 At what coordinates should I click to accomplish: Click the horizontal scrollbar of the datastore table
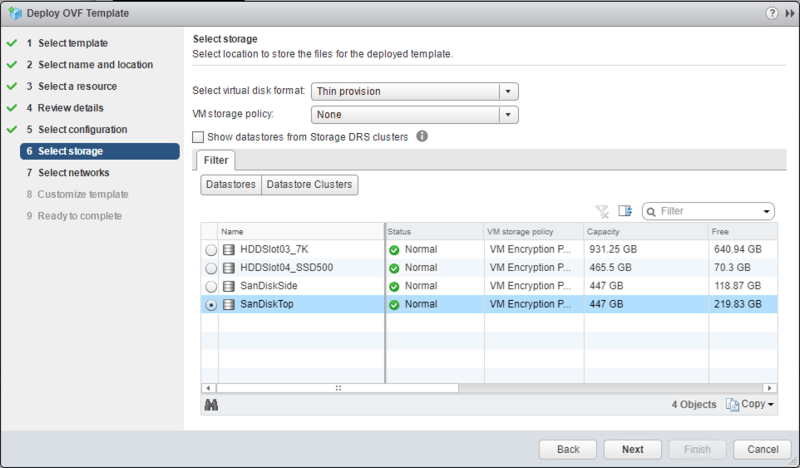(338, 387)
